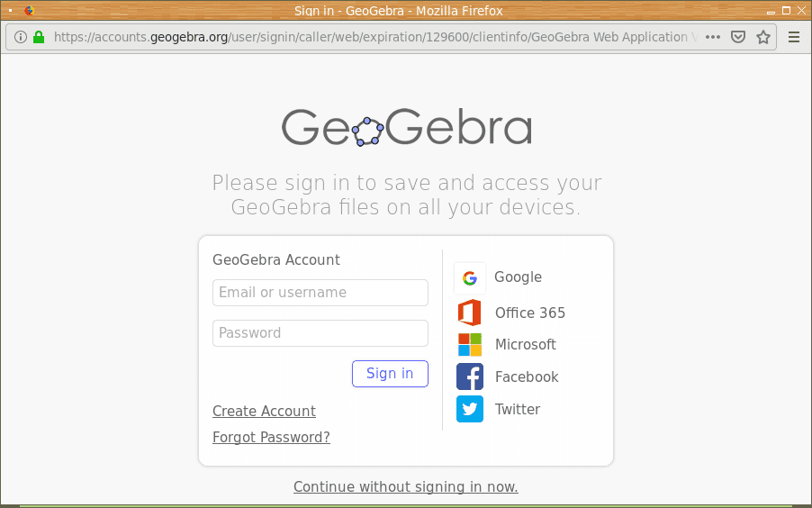Open the Create Account link

click(x=264, y=412)
